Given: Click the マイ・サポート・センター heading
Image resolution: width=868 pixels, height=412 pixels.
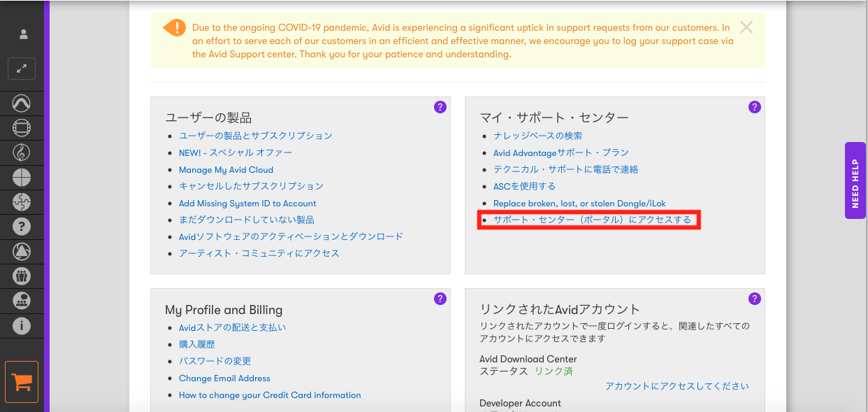Looking at the screenshot, I should point(554,118).
